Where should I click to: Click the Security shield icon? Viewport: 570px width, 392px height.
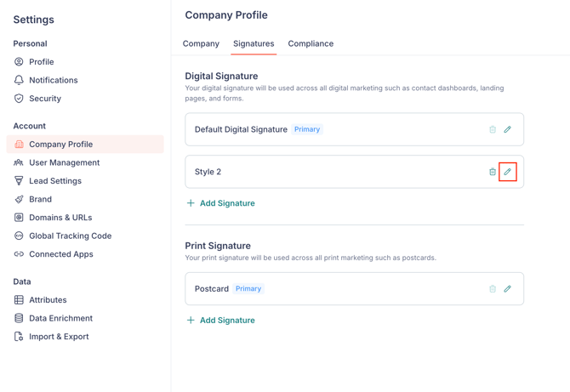pyautogui.click(x=19, y=99)
